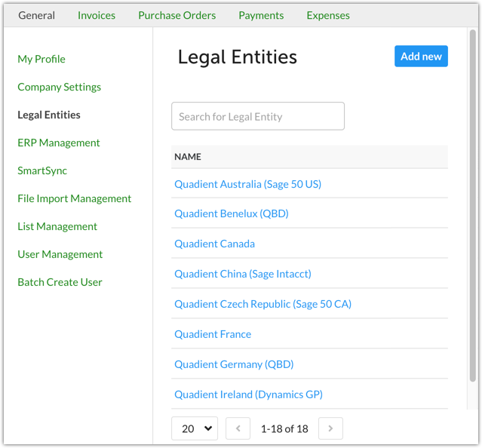Switch to the Invoices tab
This screenshot has height=448, width=482.
[97, 15]
